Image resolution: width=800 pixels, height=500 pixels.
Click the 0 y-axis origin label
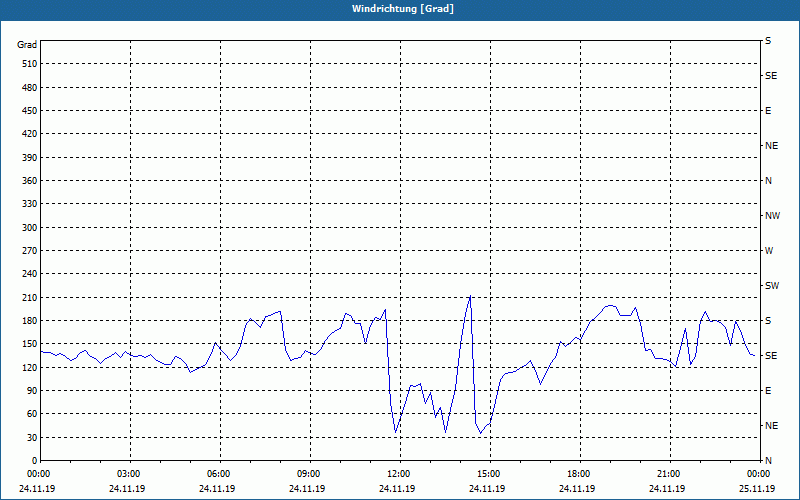[34, 461]
